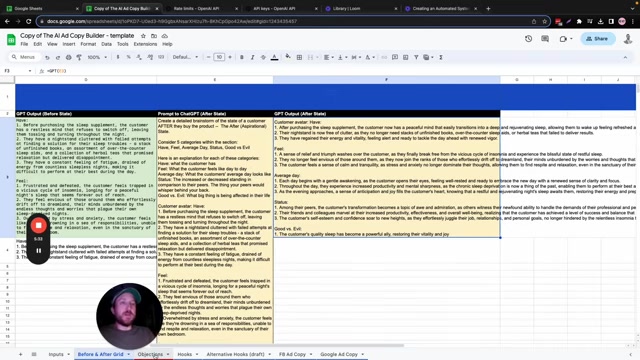Image resolution: width=640 pixels, height=360 pixels.
Task: Stop the Loom recording
Action: click(38, 225)
